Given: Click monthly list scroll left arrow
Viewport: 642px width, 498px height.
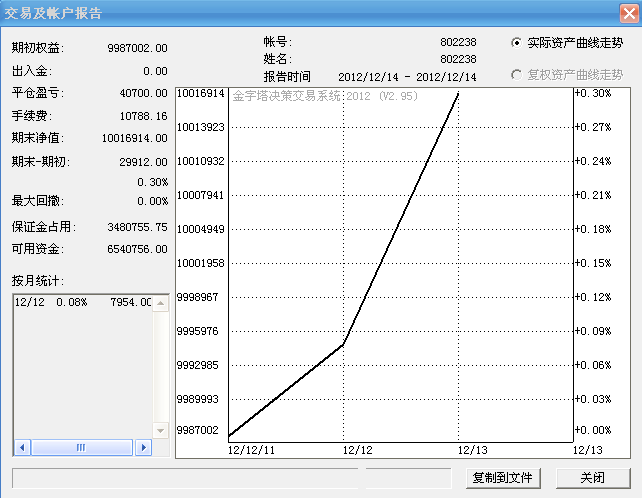Looking at the screenshot, I should click(22, 447).
